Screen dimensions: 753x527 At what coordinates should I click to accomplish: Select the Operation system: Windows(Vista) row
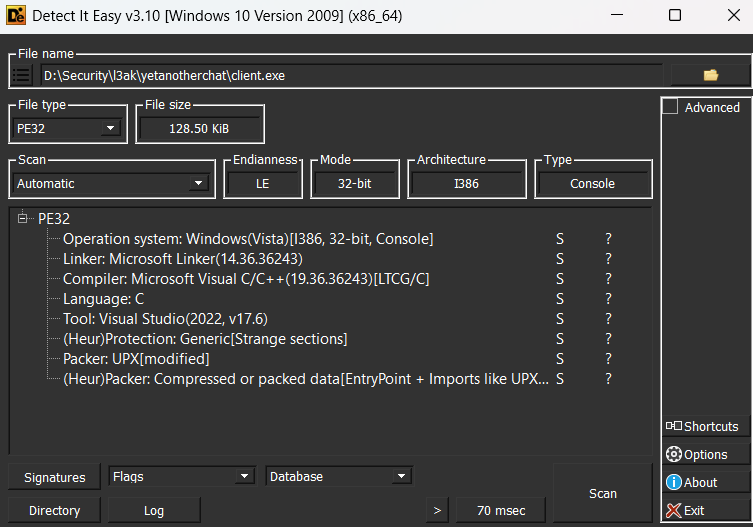tap(248, 239)
